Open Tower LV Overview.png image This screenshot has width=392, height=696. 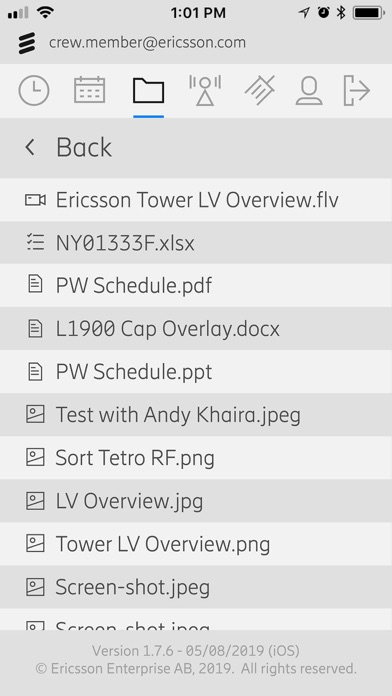196,544
